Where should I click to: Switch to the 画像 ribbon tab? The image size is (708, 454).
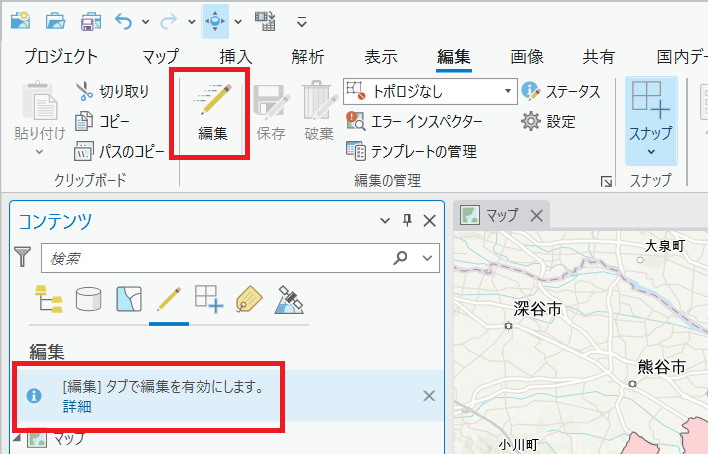527,57
